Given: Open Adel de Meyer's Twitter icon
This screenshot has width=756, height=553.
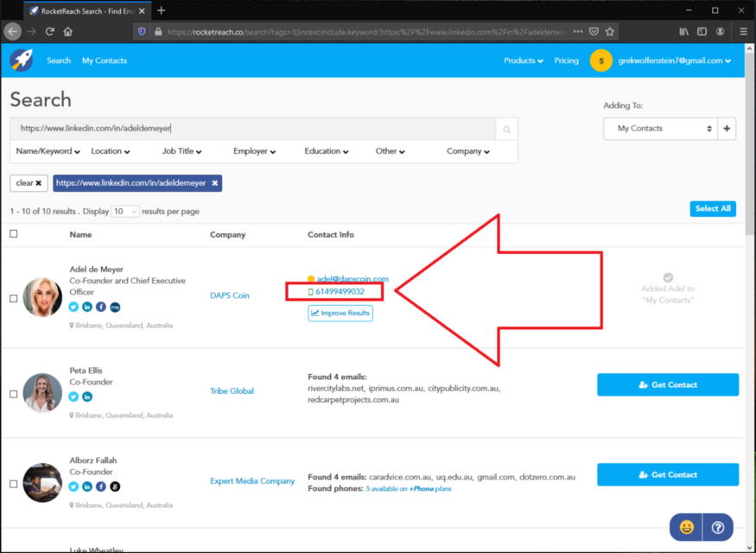Looking at the screenshot, I should [x=73, y=307].
